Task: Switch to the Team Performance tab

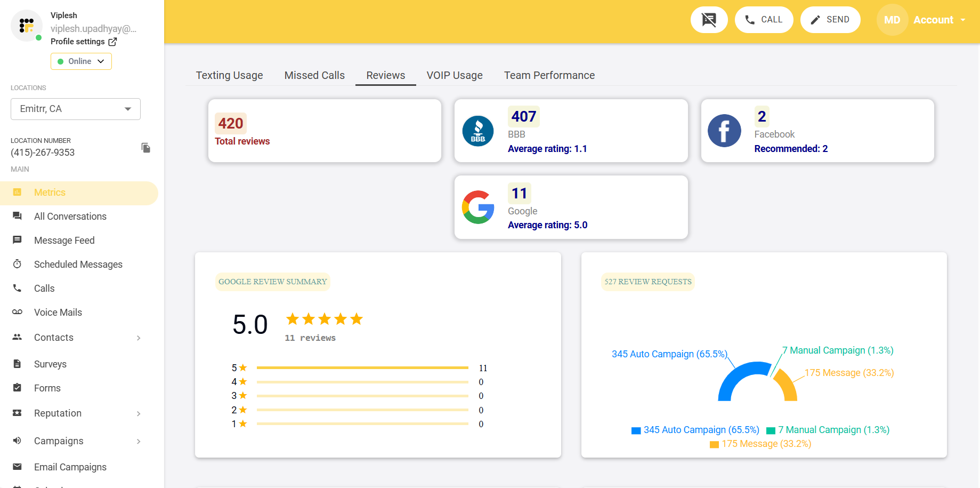Action: click(549, 75)
